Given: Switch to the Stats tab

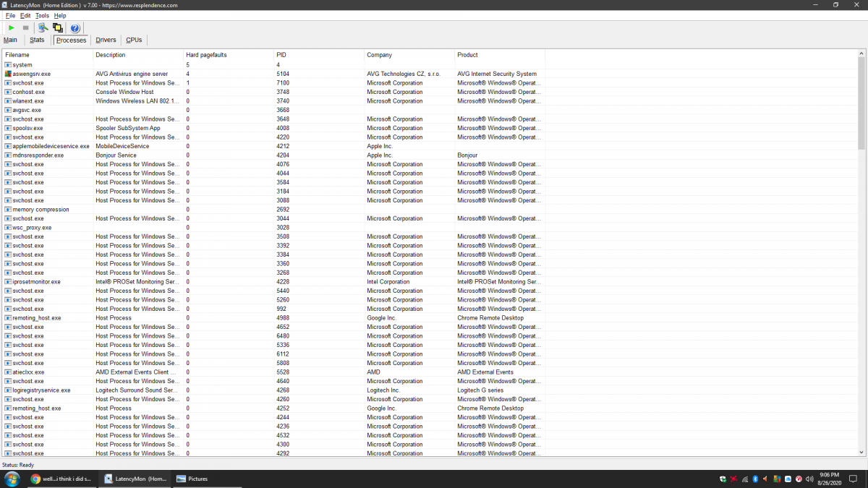Looking at the screenshot, I should (37, 40).
